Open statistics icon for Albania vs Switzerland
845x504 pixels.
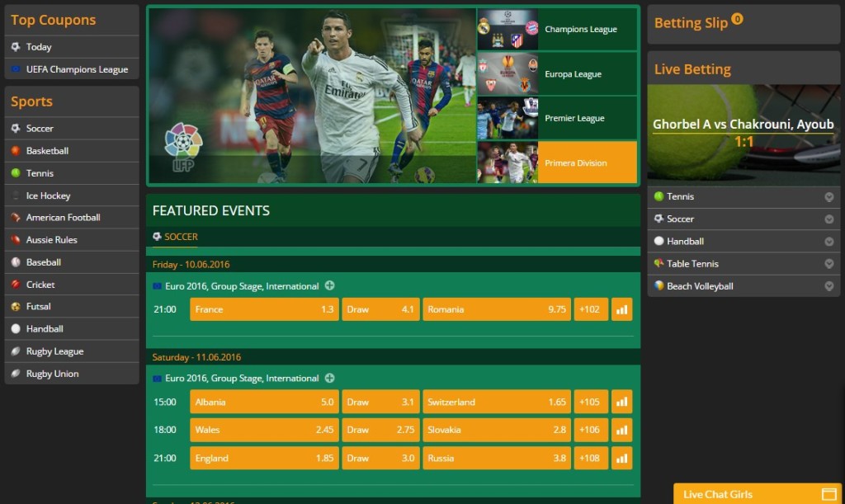coord(622,402)
